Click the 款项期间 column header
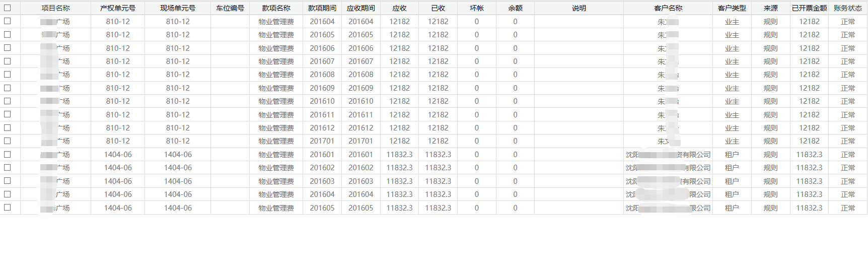The width and height of the screenshot is (868, 271). tap(322, 8)
